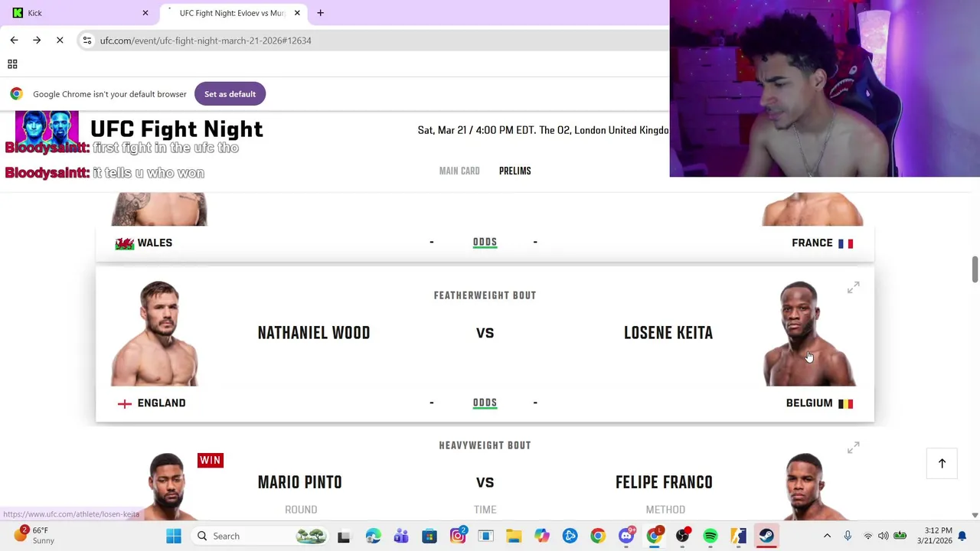980x551 pixels.
Task: Expand the Pinto vs Franco fight card
Action: [x=854, y=447]
